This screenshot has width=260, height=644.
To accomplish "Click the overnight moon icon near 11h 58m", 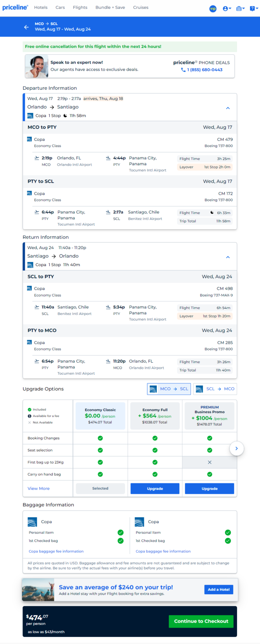I will click(65, 116).
